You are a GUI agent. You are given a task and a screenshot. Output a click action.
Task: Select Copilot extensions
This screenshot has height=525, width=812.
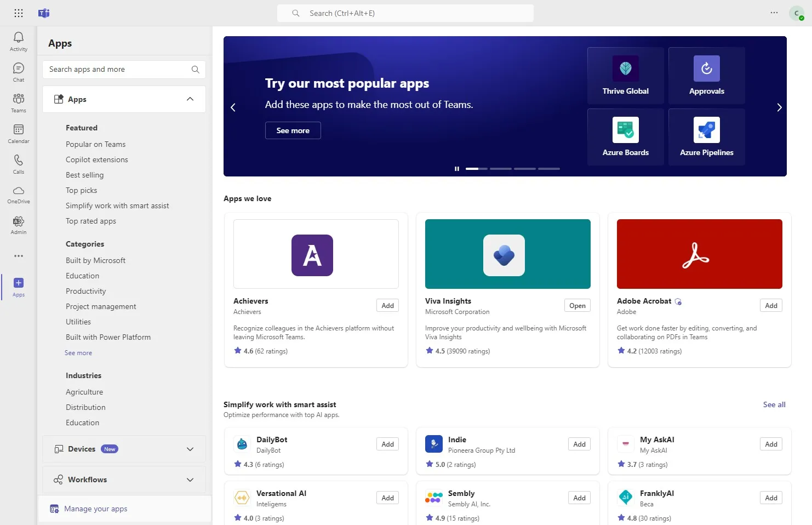coord(97,159)
